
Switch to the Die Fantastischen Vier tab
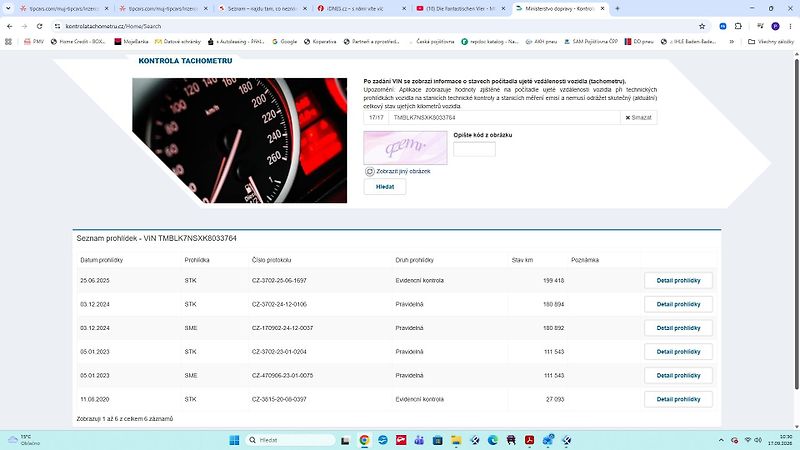[x=457, y=8]
